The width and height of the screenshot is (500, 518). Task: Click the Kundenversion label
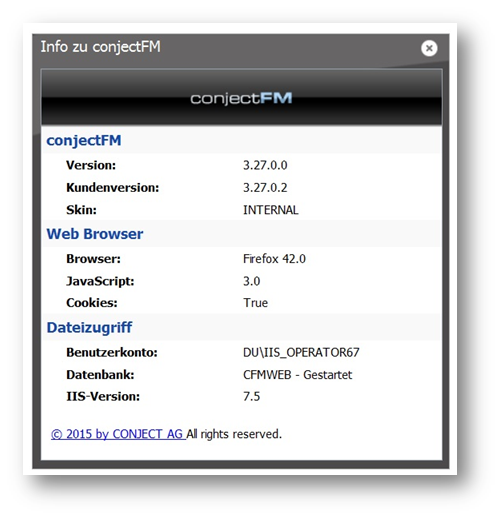[x=113, y=188]
